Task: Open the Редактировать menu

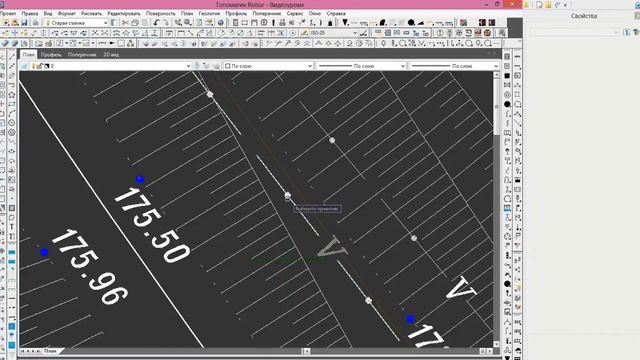Action: pos(124,13)
